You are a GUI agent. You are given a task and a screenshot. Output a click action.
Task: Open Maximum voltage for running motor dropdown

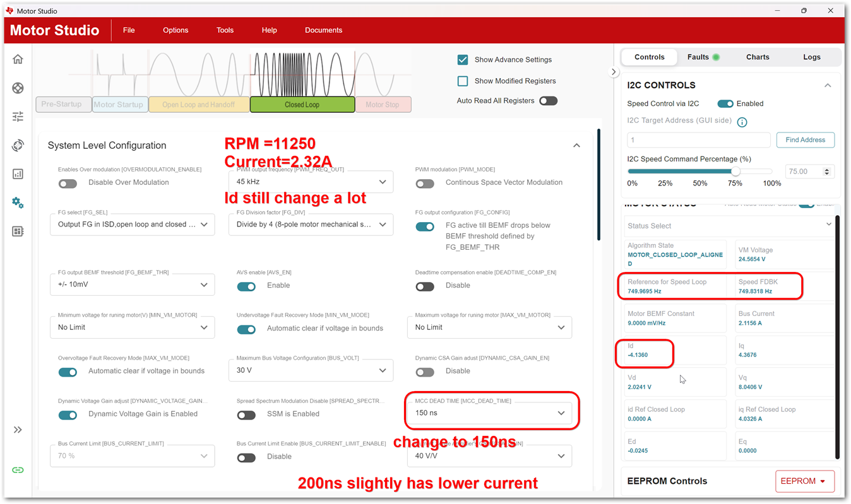tap(489, 327)
